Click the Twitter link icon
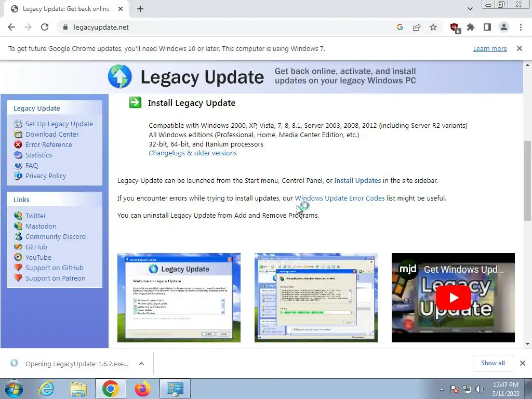Screen dimensions: 532x399 [x=18, y=216]
